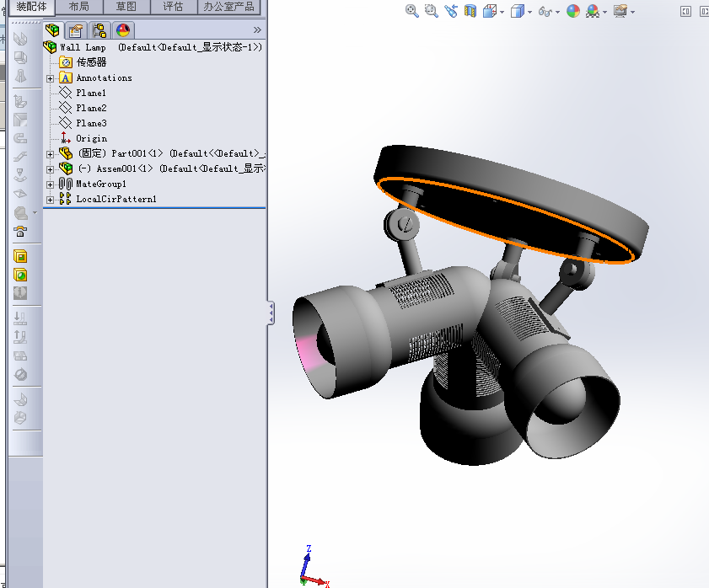Click the Lofted Bend icon

click(20, 76)
